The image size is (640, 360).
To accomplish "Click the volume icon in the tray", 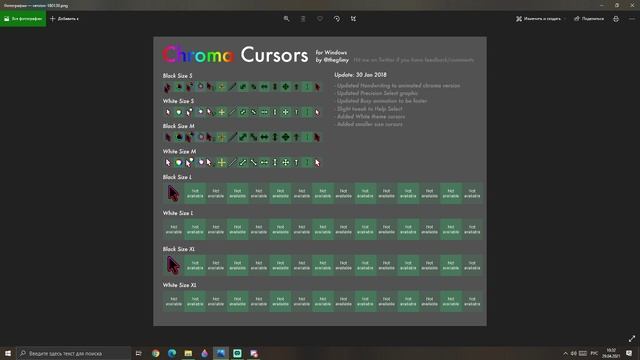I will [x=574, y=353].
